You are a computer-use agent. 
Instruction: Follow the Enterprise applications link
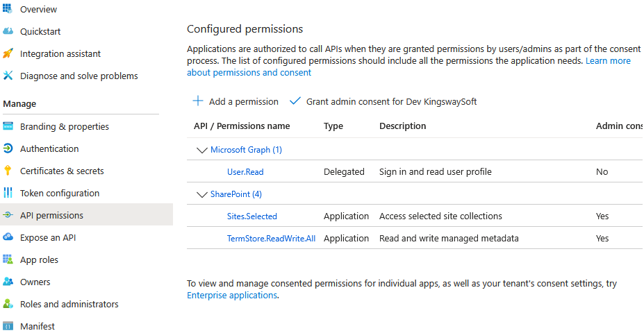click(x=232, y=296)
